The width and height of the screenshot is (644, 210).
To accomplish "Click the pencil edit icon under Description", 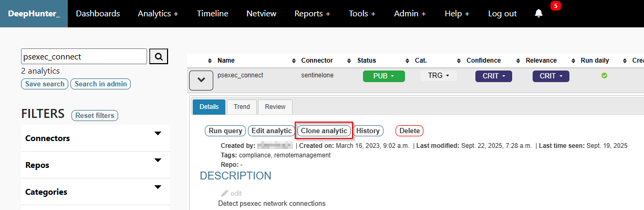I will tap(225, 193).
